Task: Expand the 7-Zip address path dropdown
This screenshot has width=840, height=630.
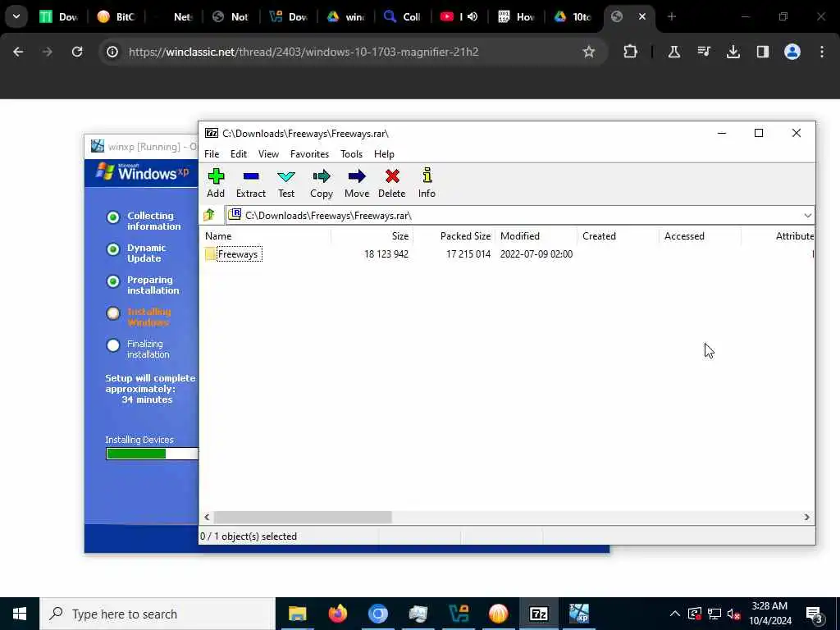Action: [807, 216]
